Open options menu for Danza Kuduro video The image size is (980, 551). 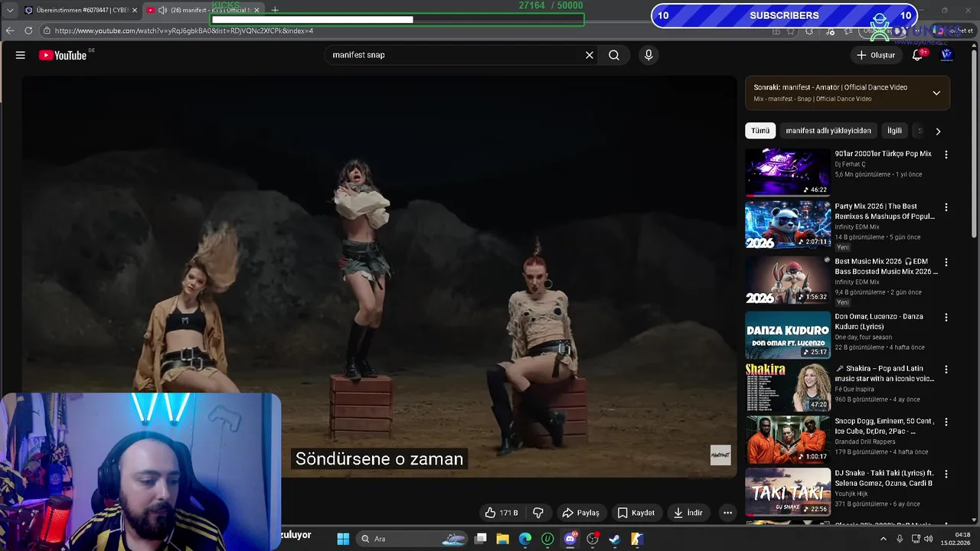coord(946,318)
